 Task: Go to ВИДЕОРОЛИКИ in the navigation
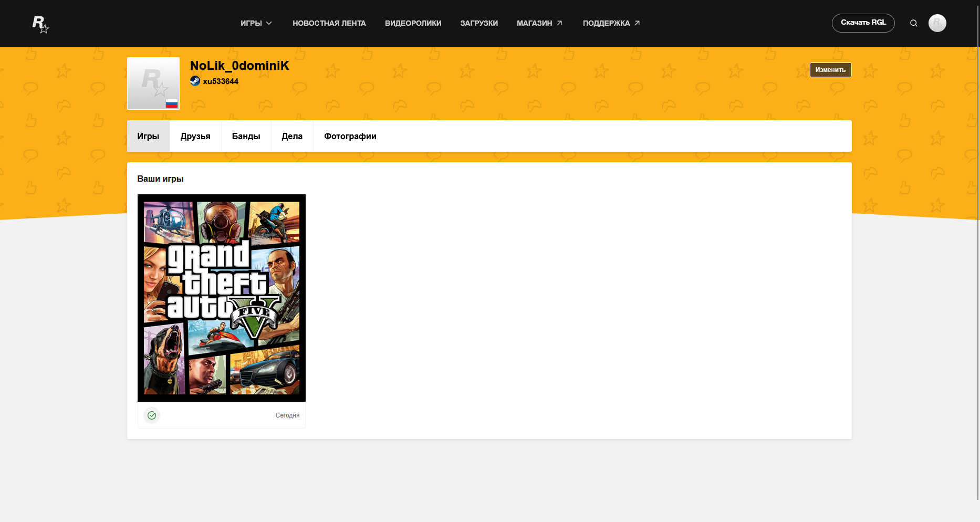click(x=413, y=23)
